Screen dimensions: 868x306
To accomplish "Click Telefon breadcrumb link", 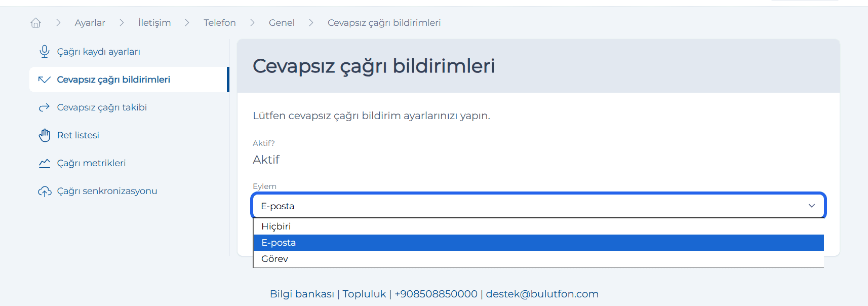I will tap(220, 23).
